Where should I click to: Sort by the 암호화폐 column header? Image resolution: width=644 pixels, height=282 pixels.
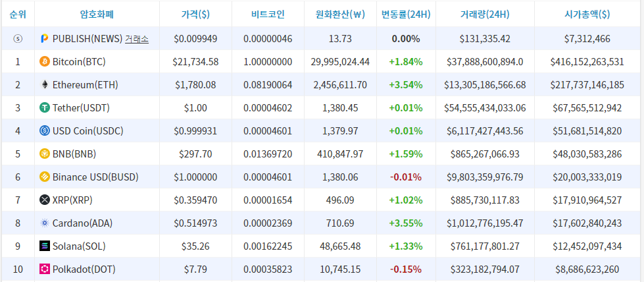pyautogui.click(x=97, y=14)
